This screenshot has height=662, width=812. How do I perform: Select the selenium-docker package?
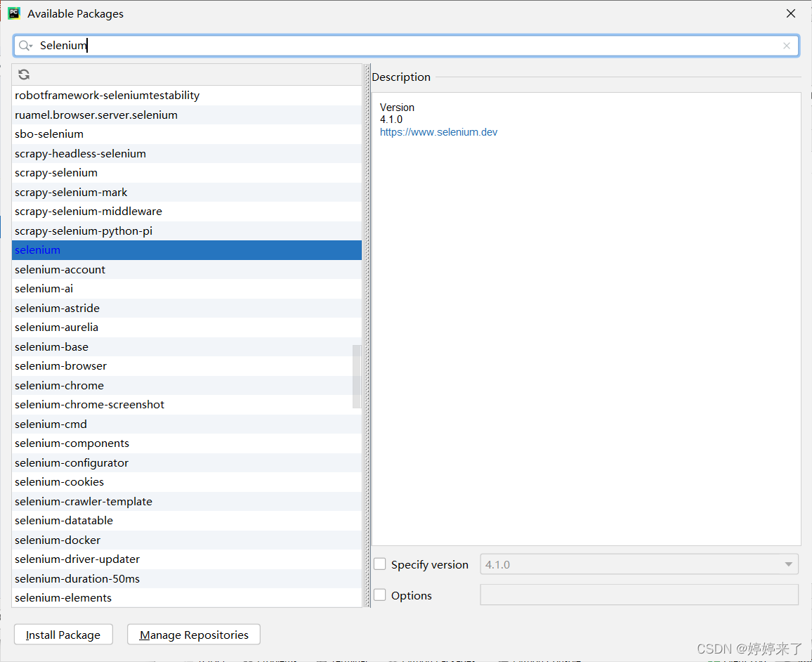[x=186, y=540]
